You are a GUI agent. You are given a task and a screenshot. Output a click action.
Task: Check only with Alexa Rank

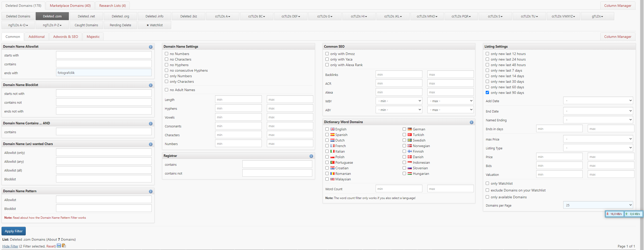tap(327, 65)
